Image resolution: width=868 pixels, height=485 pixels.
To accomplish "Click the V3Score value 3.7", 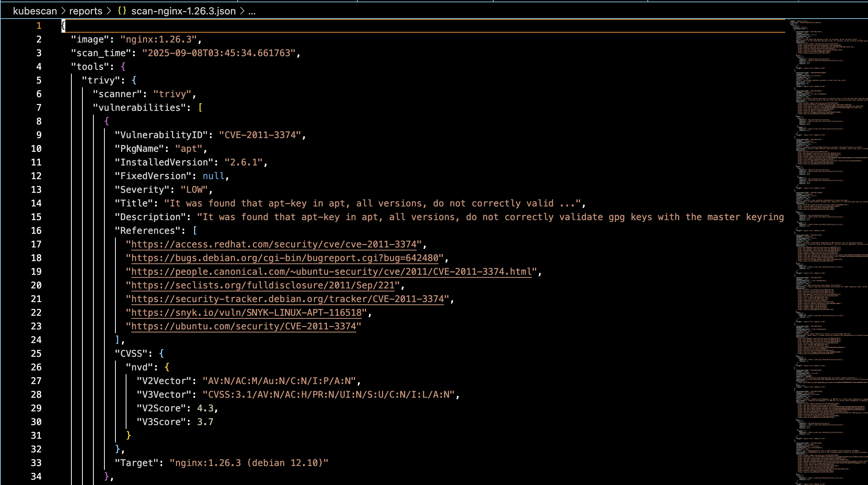I will coord(205,422).
